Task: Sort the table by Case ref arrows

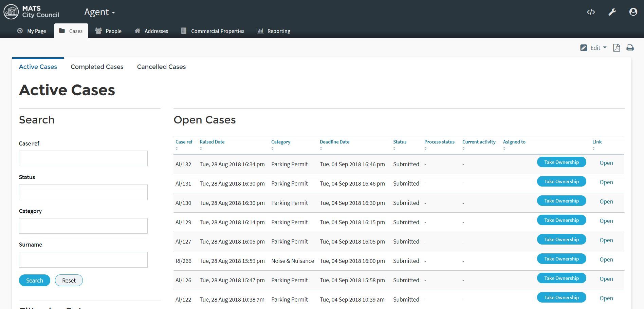Action: click(x=177, y=149)
